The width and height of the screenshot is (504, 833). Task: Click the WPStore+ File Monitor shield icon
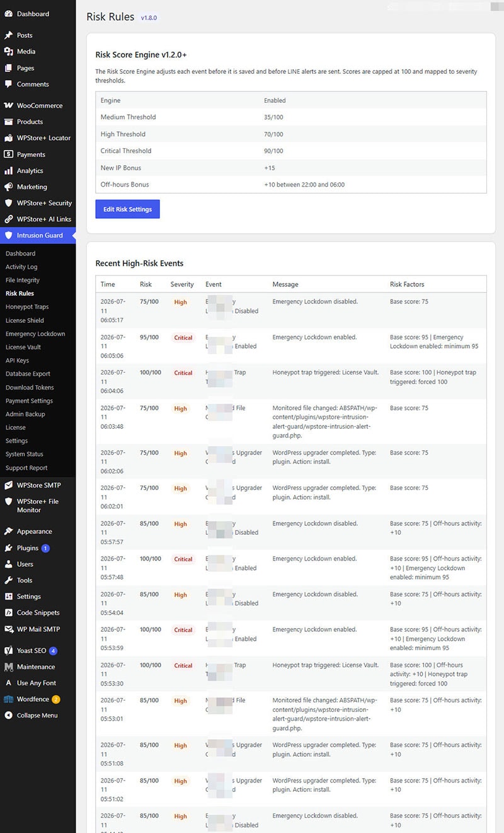[x=8, y=502]
